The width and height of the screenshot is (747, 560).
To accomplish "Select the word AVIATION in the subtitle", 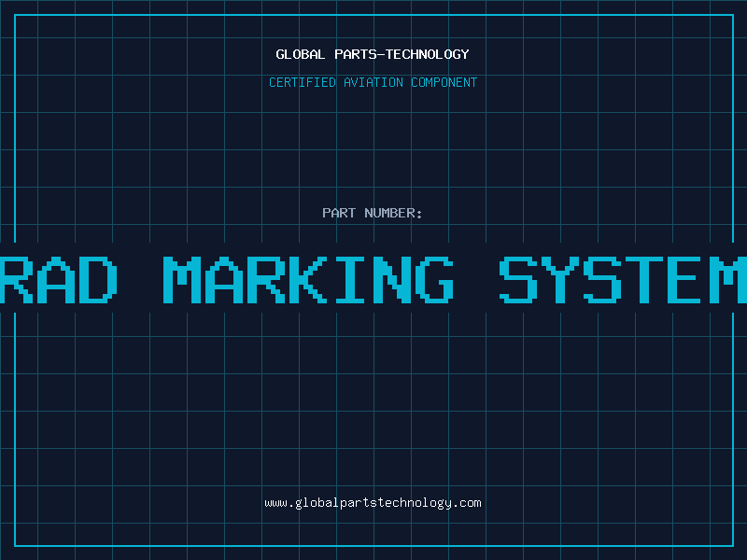I will [x=373, y=82].
